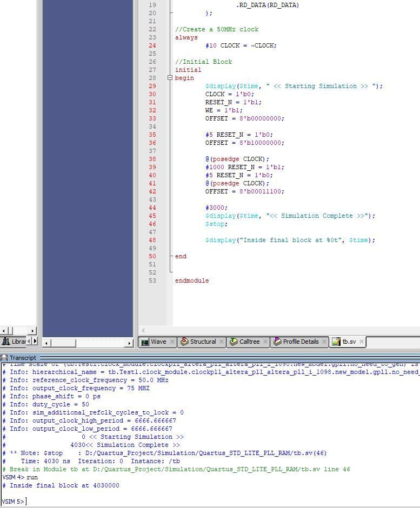
Task: Click 'phase_shift = 0 ps' transcript line
Action: [51, 396]
